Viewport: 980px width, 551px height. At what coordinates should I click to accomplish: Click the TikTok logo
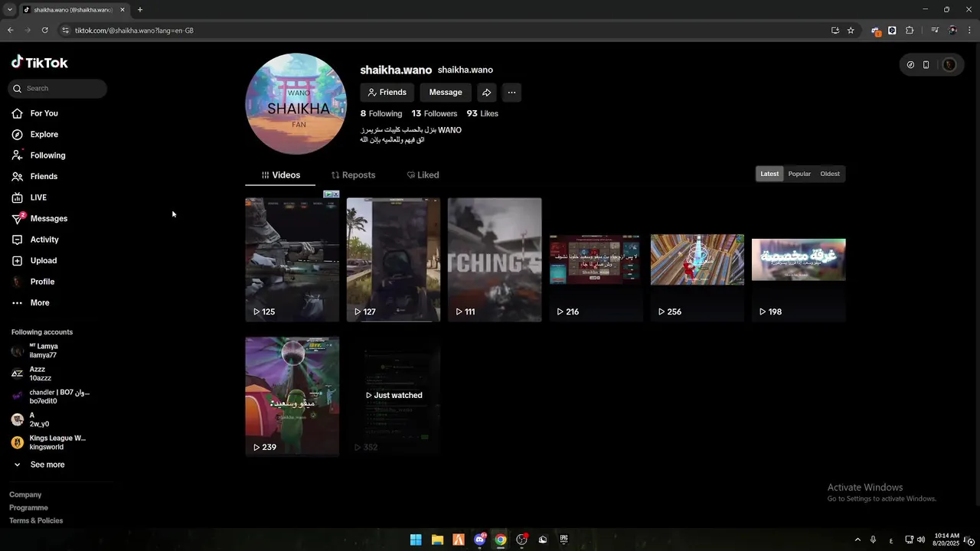pyautogui.click(x=40, y=63)
